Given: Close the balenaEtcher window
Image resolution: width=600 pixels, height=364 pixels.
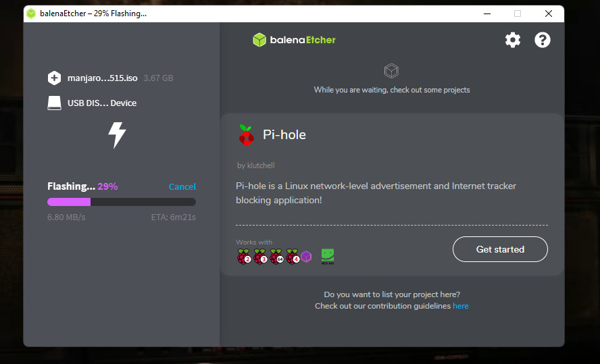Looking at the screenshot, I should tap(549, 14).
